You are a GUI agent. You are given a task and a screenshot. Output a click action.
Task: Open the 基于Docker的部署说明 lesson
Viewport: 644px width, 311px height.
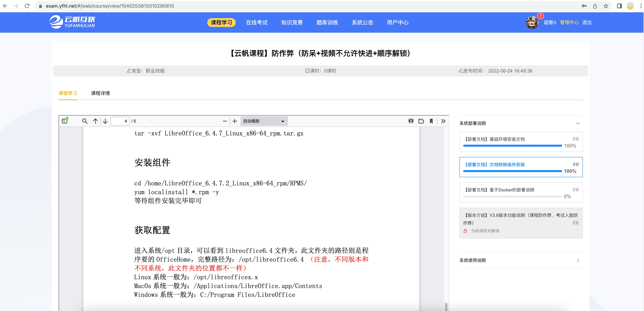coord(521,192)
